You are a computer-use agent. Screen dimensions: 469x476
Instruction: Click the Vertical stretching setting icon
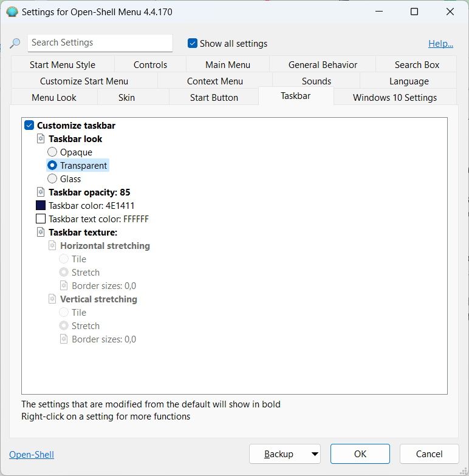pyautogui.click(x=52, y=299)
